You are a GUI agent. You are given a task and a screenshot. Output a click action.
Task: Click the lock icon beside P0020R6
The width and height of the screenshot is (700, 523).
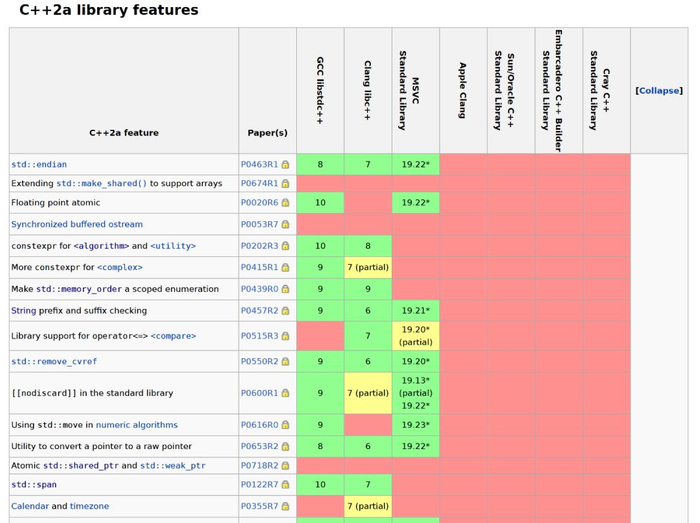click(285, 203)
